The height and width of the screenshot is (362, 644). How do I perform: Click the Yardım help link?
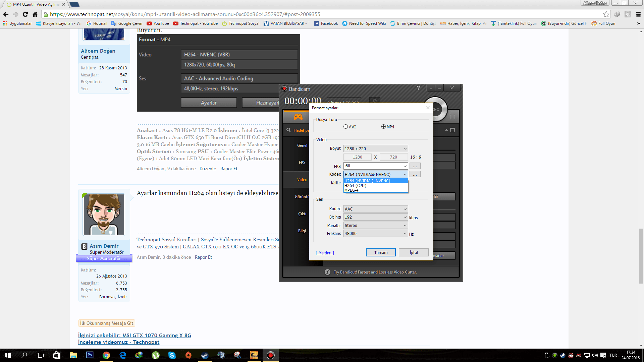click(x=325, y=253)
